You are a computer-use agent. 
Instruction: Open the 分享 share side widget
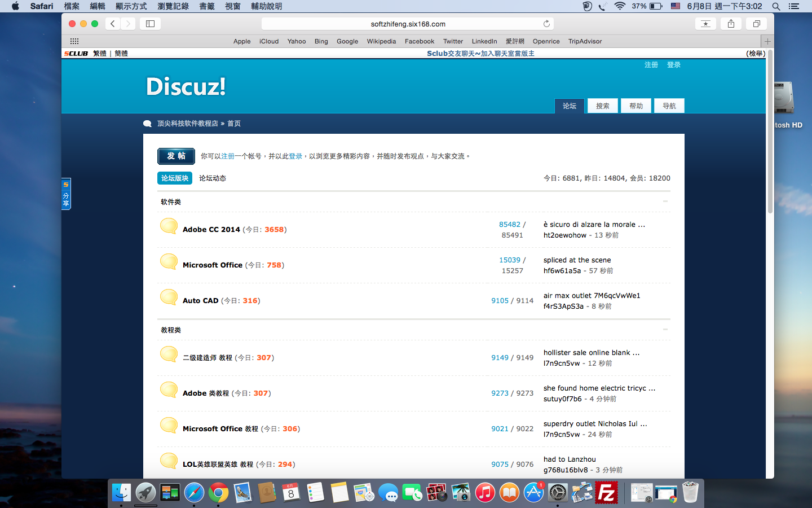point(66,194)
